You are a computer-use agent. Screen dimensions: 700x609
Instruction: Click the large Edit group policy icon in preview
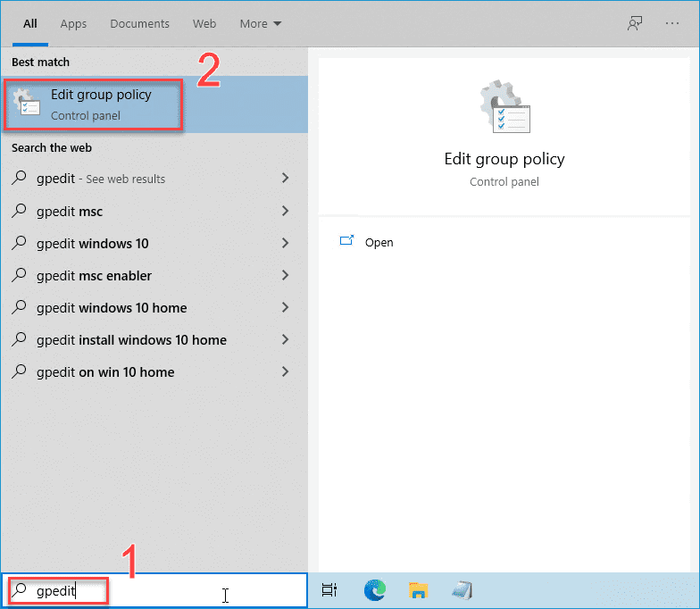504,106
